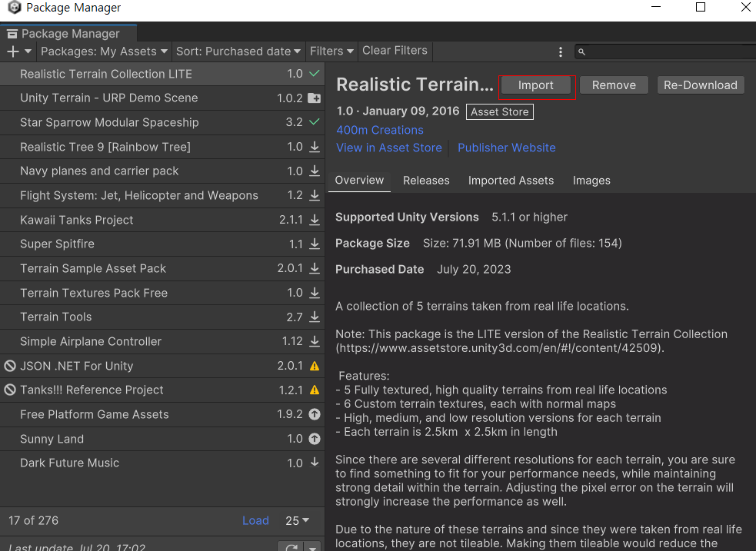Open the Packages: My Assets dropdown
The image size is (756, 551).
pyautogui.click(x=104, y=51)
